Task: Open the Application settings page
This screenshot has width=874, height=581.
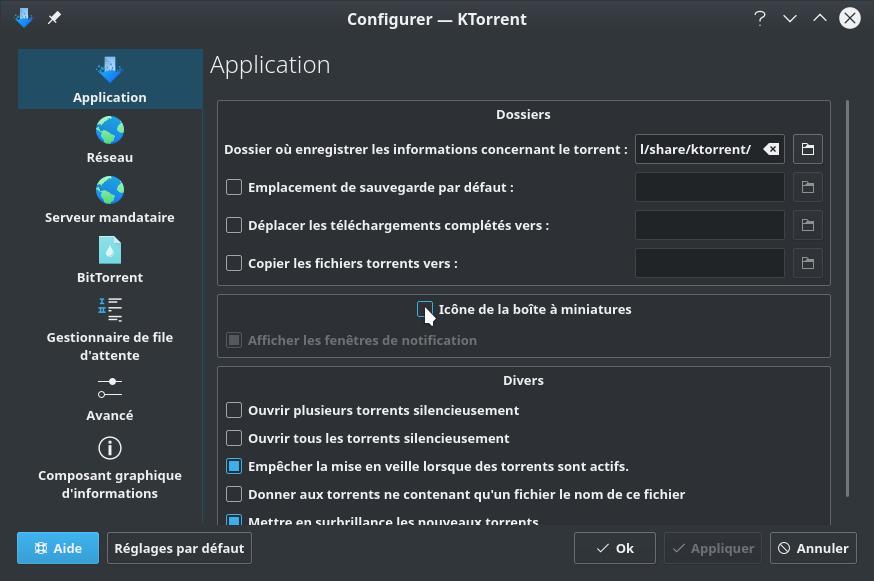Action: tap(110, 79)
